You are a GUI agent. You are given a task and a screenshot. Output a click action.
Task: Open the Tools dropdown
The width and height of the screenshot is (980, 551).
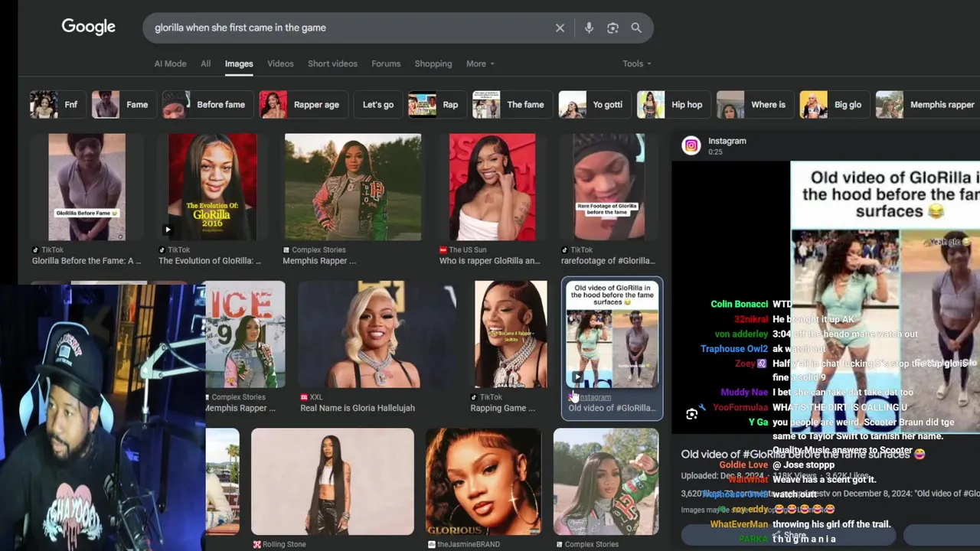(x=637, y=64)
